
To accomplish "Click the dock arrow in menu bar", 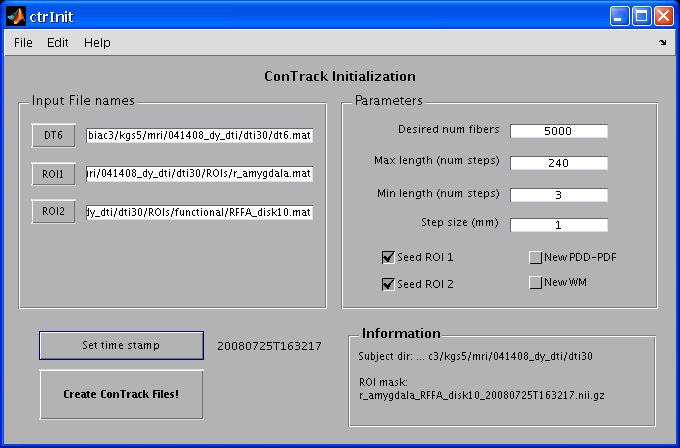I will tap(662, 43).
